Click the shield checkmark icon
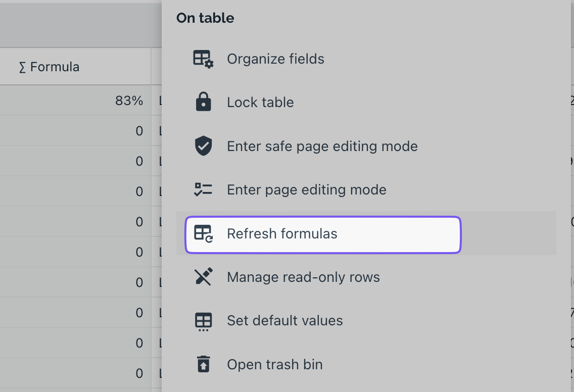Viewport: 574px width, 392px height. [x=203, y=145]
